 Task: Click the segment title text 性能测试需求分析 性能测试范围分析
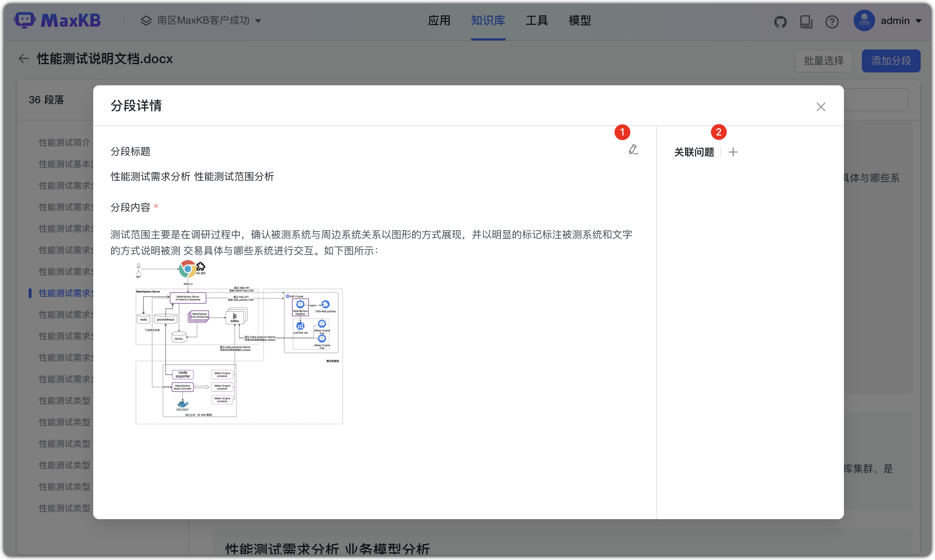click(193, 176)
